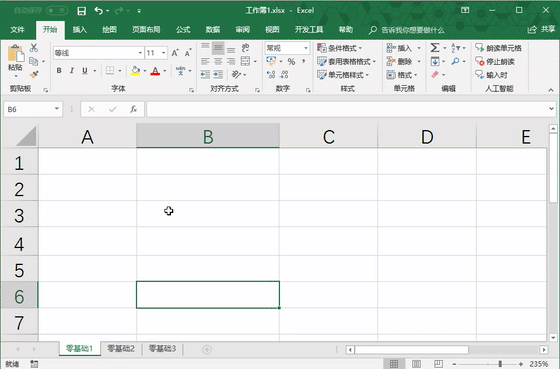Switch to the 开发工具 tab
The height and width of the screenshot is (369, 560).
[309, 30]
